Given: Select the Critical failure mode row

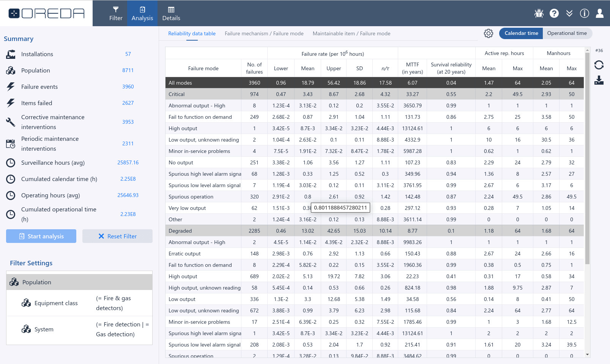Looking at the screenshot, I should pos(177,94).
